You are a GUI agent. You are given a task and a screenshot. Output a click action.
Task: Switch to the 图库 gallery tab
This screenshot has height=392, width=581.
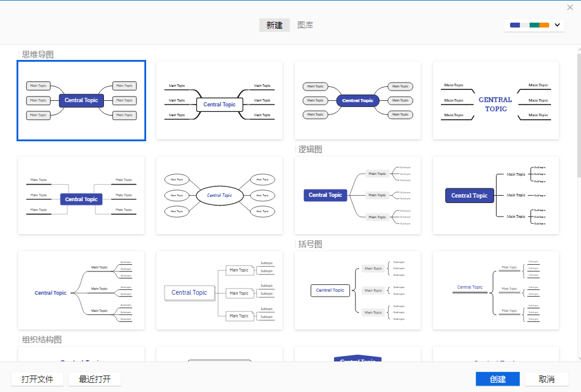tap(305, 25)
